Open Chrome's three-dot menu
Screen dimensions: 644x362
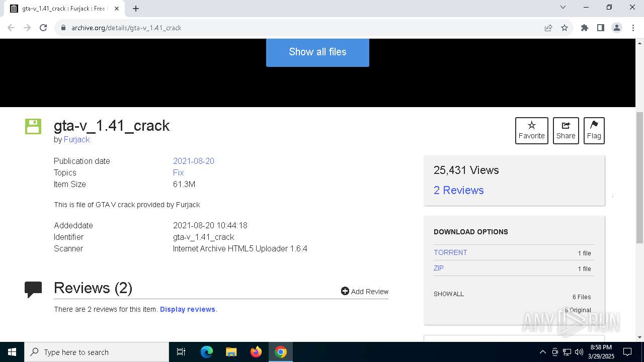[x=633, y=28]
